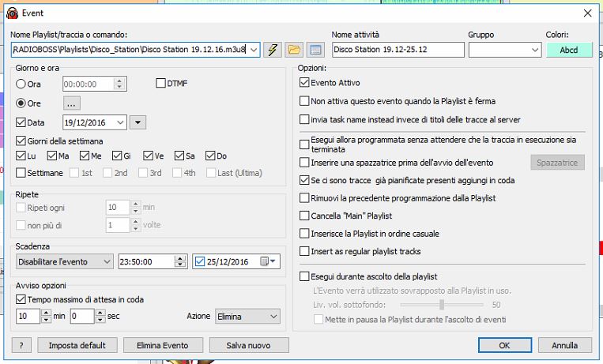Select the Ore radio button
The width and height of the screenshot is (603, 364).
point(21,103)
